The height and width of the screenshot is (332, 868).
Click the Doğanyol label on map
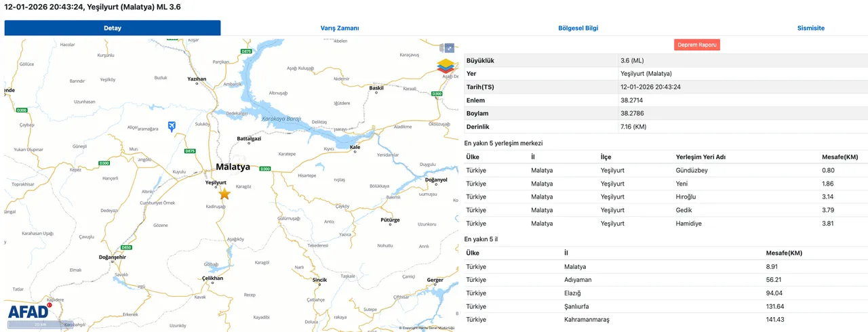[436, 180]
